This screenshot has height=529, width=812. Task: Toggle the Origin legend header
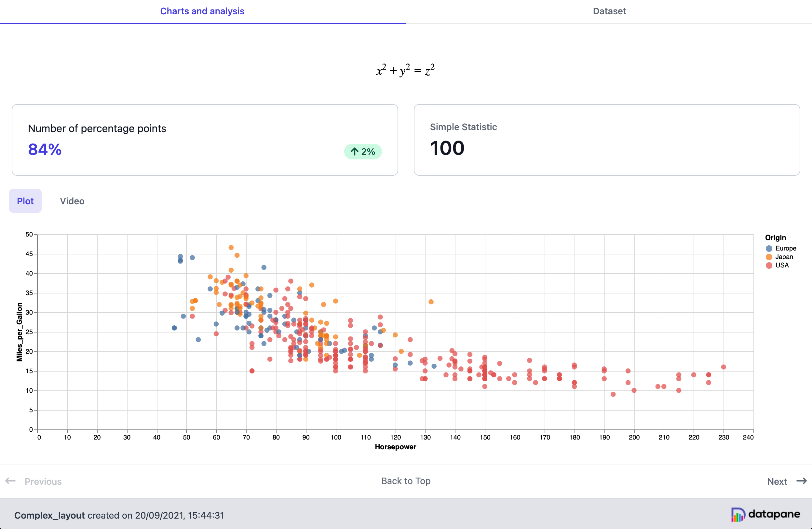pos(775,237)
